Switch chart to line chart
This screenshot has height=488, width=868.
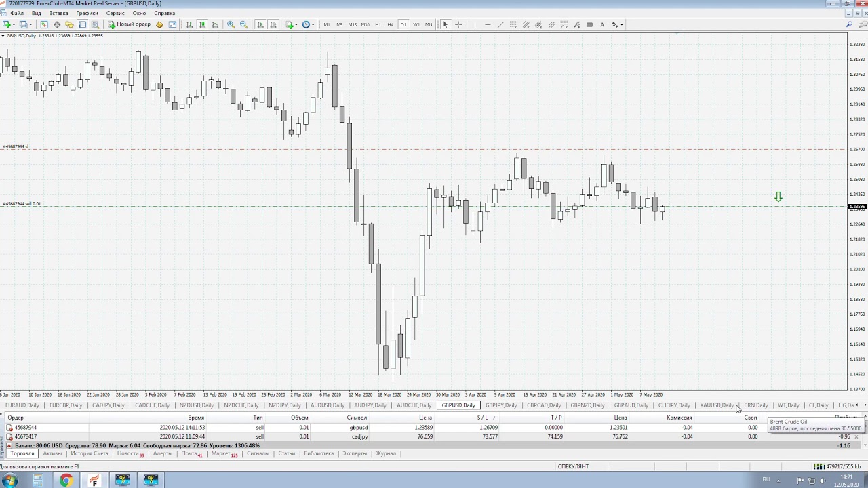pos(215,24)
